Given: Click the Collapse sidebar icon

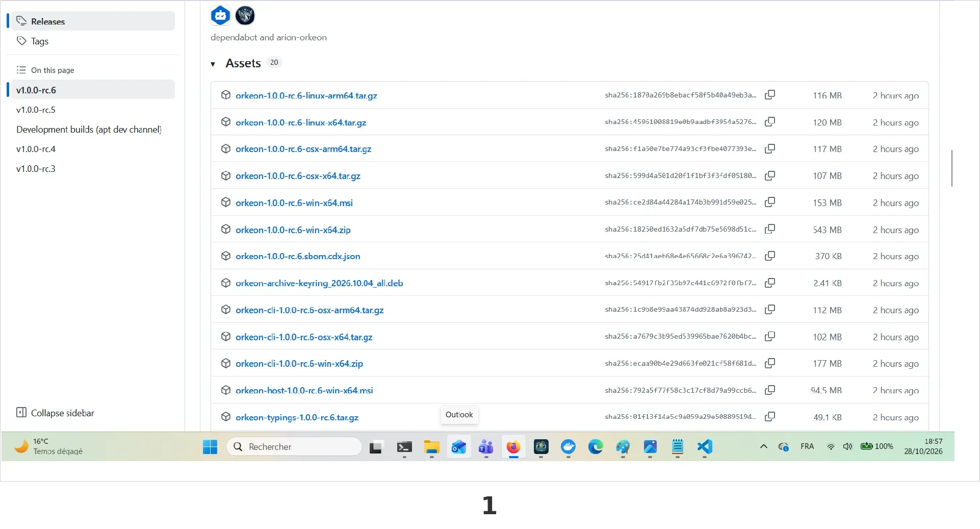Looking at the screenshot, I should (21, 412).
